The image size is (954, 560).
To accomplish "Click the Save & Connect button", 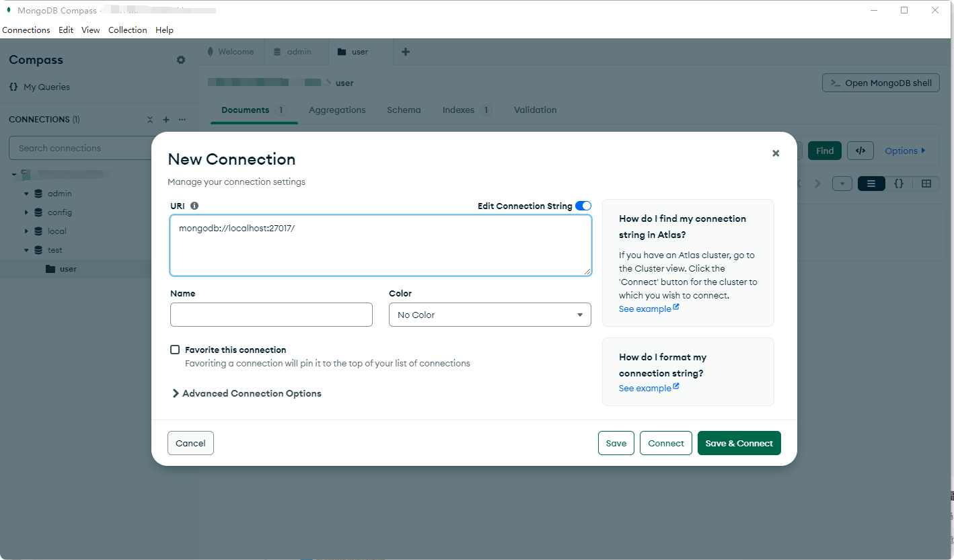I will point(739,443).
